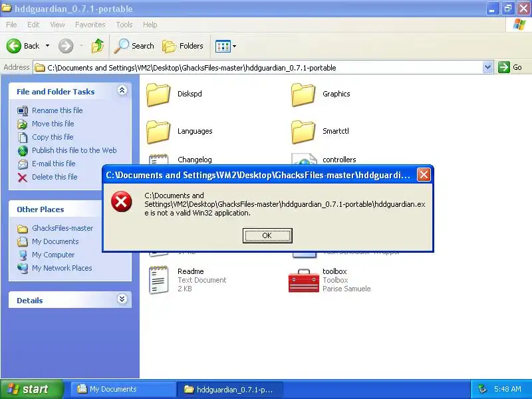This screenshot has height=399, width=532.
Task: Select the Changelog file name
Action: (195, 160)
